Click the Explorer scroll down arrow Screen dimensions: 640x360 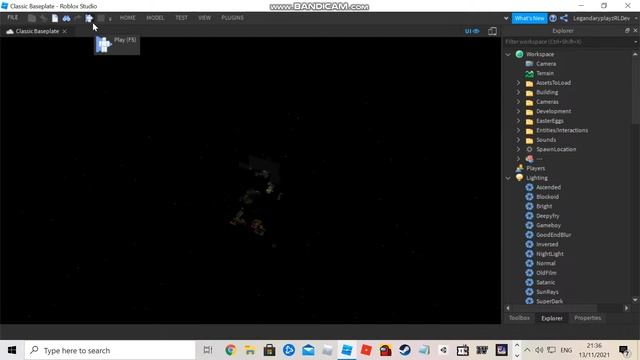pos(635,300)
